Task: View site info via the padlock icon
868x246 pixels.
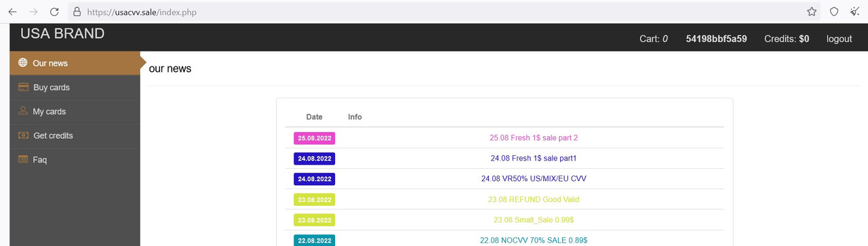Action: click(77, 12)
